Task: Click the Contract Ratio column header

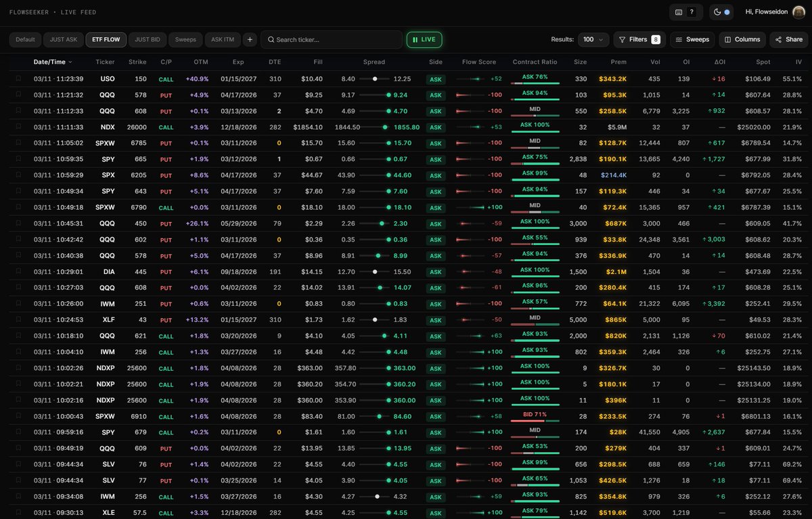Action: [x=535, y=62]
